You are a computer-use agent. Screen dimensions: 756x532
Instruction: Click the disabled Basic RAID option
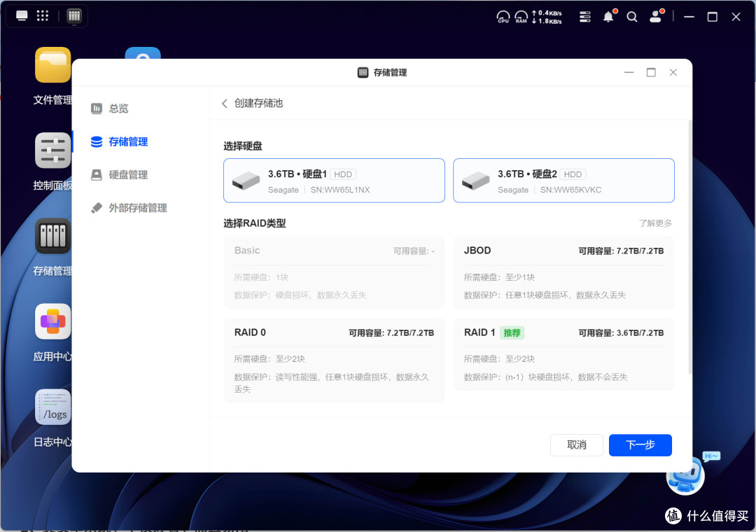(334, 272)
